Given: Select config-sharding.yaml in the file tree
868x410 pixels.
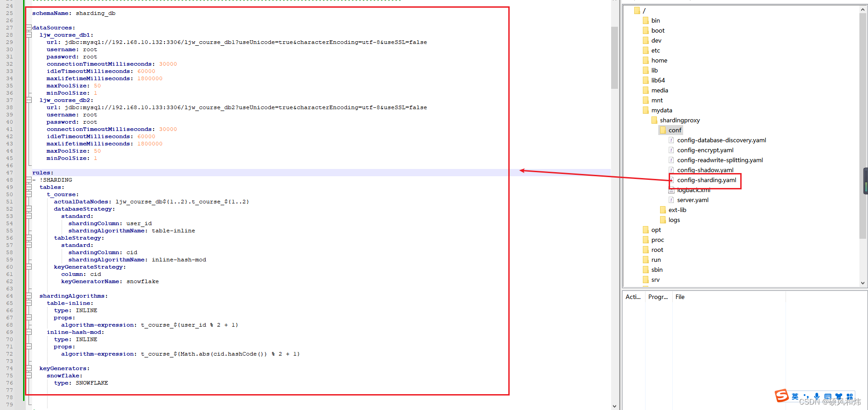Looking at the screenshot, I should [706, 180].
